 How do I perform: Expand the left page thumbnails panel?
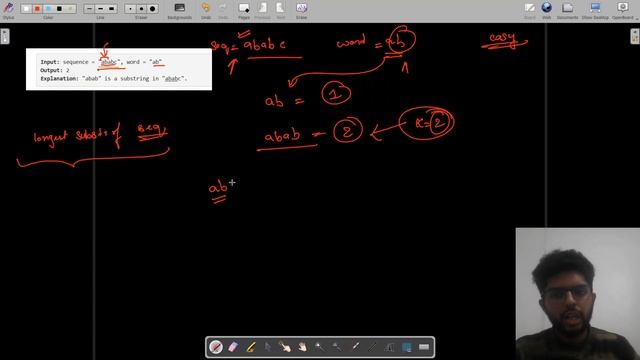pos(5,36)
